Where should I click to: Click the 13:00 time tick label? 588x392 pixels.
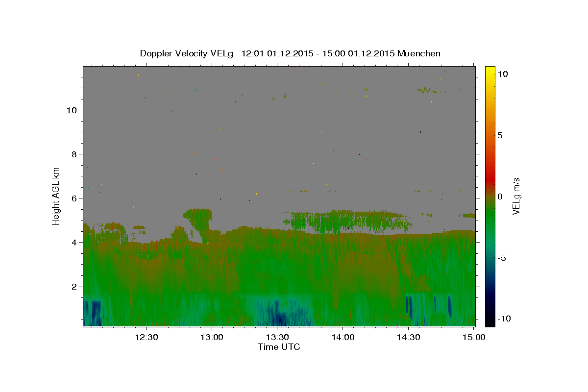tap(212, 337)
